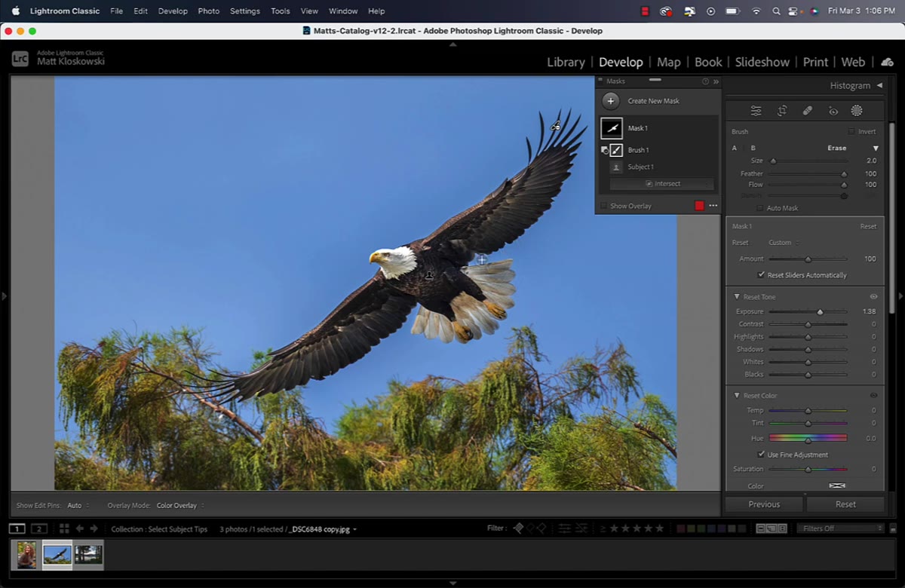Switch to the Slideshow module
This screenshot has height=588, width=905.
tap(762, 62)
